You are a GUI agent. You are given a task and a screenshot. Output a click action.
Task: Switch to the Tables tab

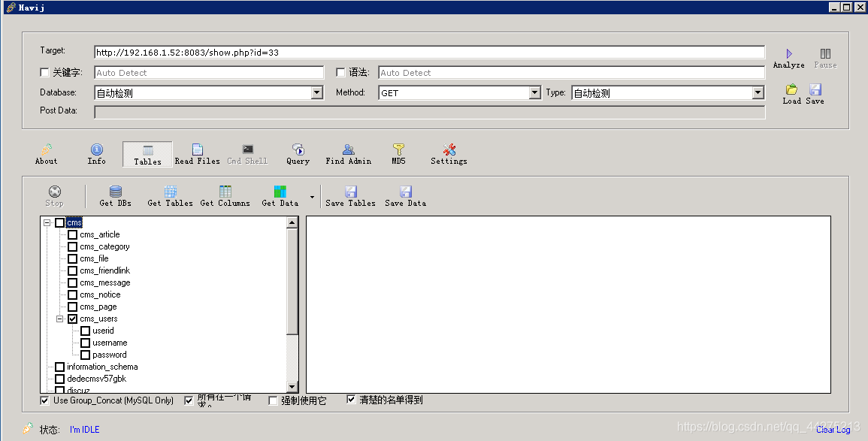(147, 154)
